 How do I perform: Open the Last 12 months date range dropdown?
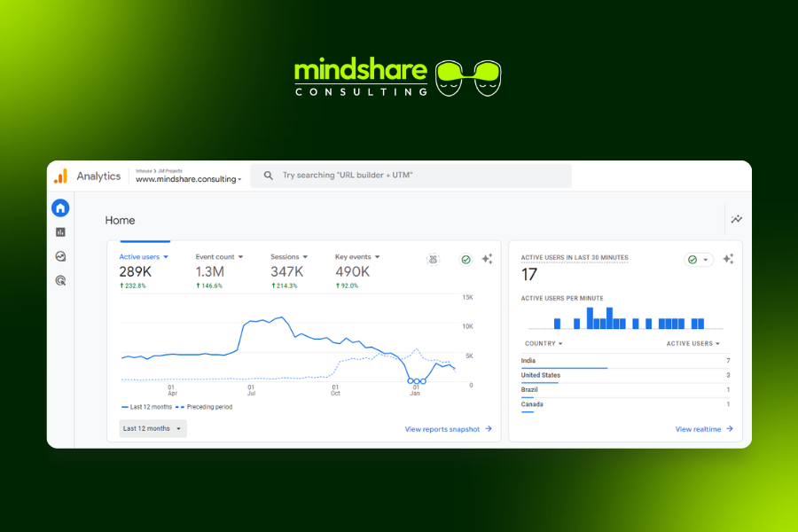click(153, 428)
